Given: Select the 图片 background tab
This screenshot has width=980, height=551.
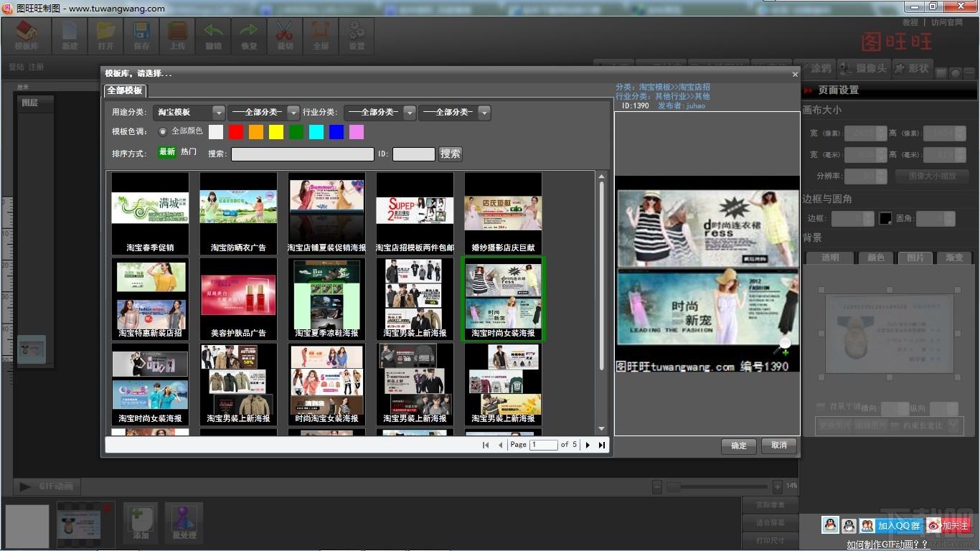Looking at the screenshot, I should click(x=915, y=258).
